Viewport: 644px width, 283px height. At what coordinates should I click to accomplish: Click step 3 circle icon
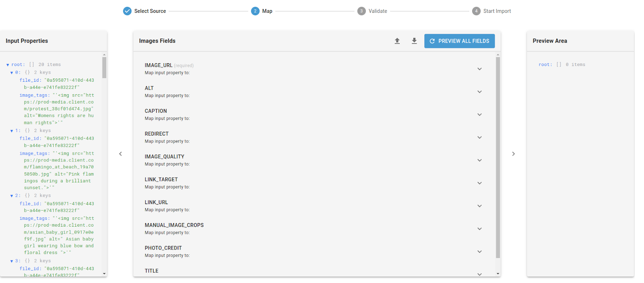click(361, 11)
